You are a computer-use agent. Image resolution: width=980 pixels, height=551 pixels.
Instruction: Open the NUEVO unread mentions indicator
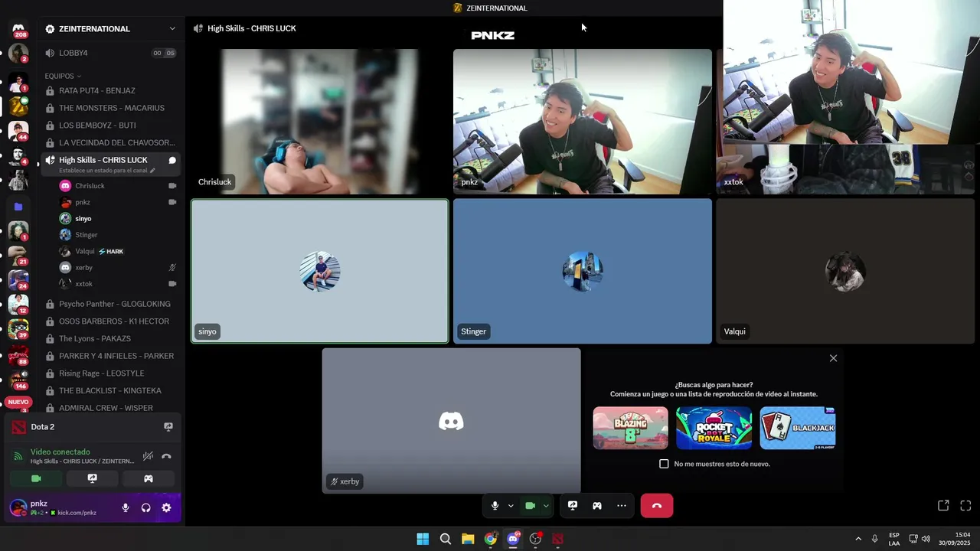18,402
